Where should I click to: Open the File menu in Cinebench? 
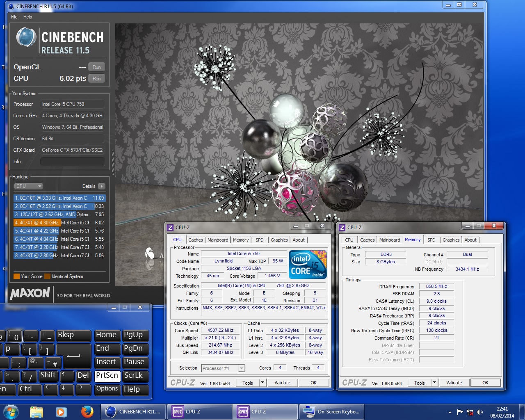click(14, 17)
